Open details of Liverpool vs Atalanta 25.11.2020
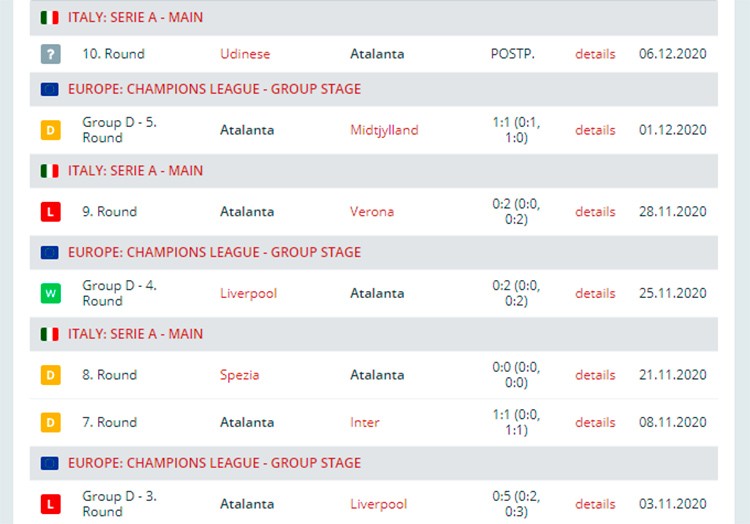Image resolution: width=750 pixels, height=524 pixels. point(595,293)
